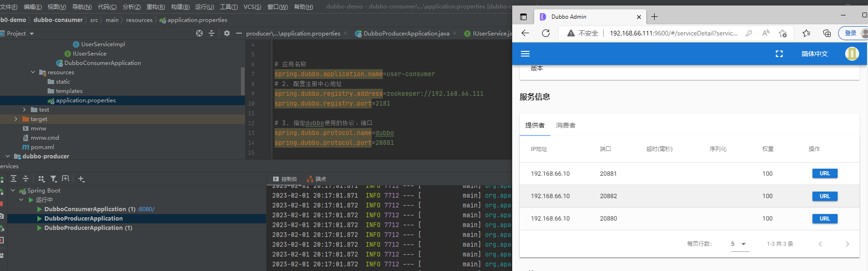Open the 运行(U) menu
The width and height of the screenshot is (868, 271).
pos(205,7)
